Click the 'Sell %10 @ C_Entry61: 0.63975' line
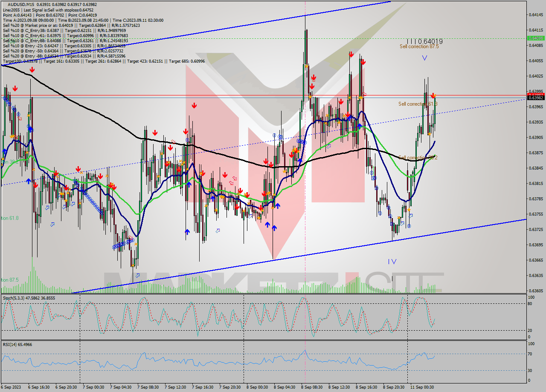 (65, 35)
